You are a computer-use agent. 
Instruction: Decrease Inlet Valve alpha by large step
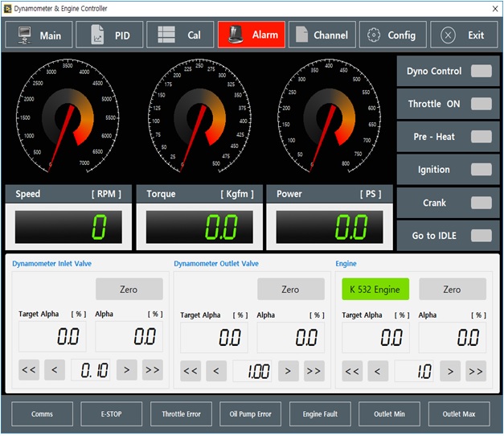pos(29,371)
